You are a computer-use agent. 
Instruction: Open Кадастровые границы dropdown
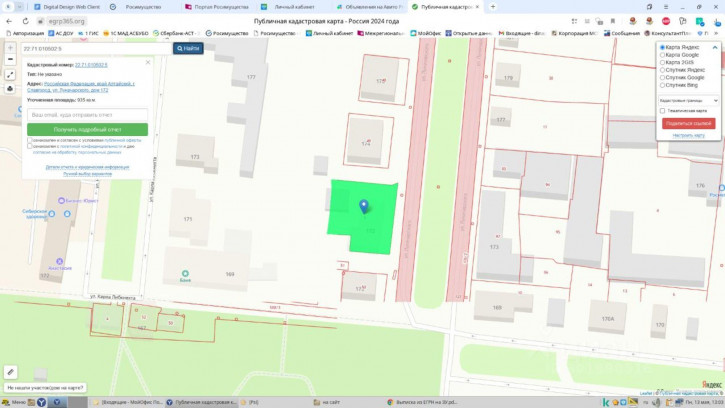[688, 100]
